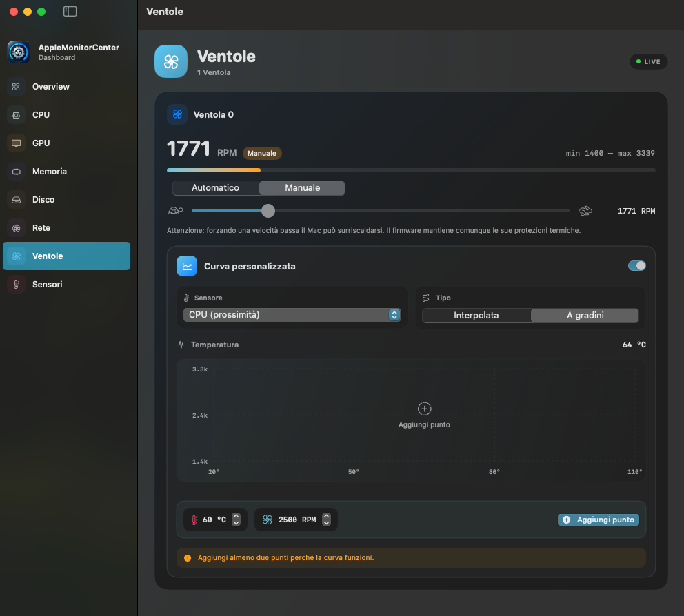The width and height of the screenshot is (684, 616).
Task: Select the Manuale fan mode tab
Action: pyautogui.click(x=302, y=188)
